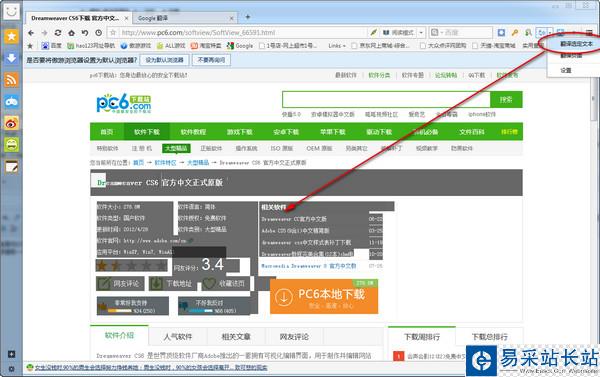
Task: Open the ALL游戏 bookmark
Action: 171,46
